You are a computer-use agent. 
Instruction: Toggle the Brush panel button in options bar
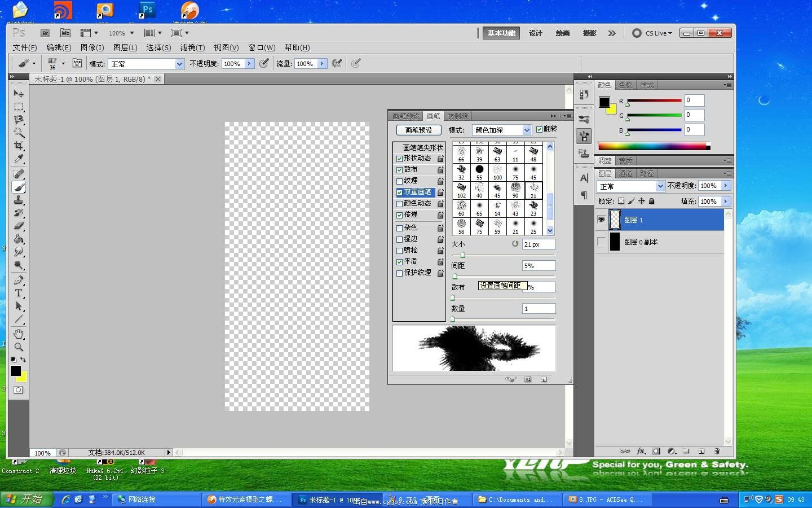pos(77,63)
